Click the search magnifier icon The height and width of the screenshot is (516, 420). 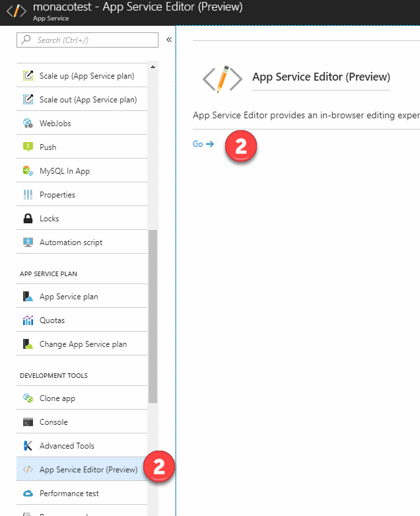pyautogui.click(x=26, y=40)
